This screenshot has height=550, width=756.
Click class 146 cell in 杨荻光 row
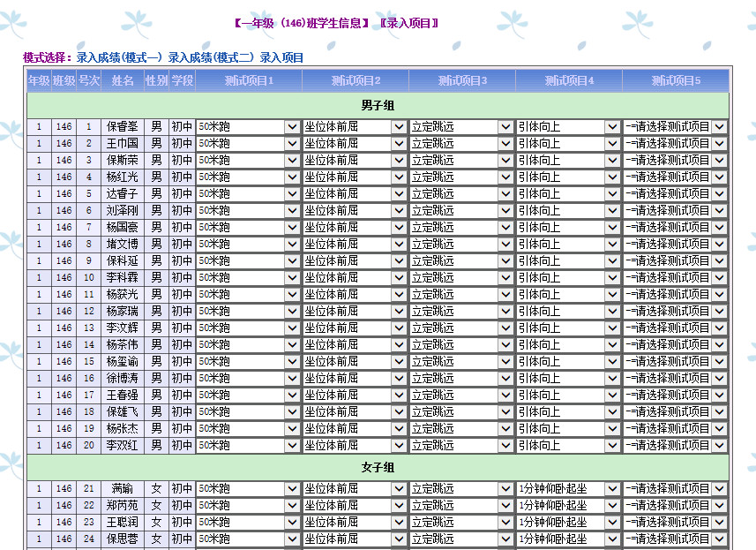(64, 294)
